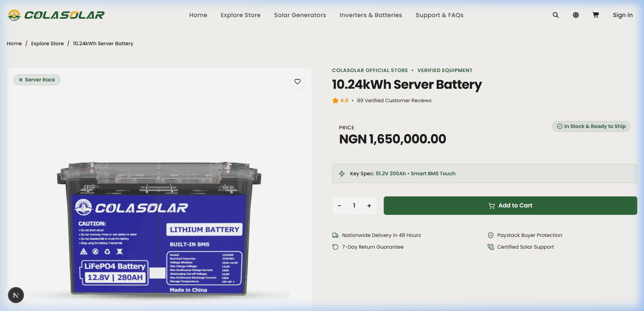
Task: Click the COLASOLAR OFFICIAL STORE label
Action: pos(370,70)
